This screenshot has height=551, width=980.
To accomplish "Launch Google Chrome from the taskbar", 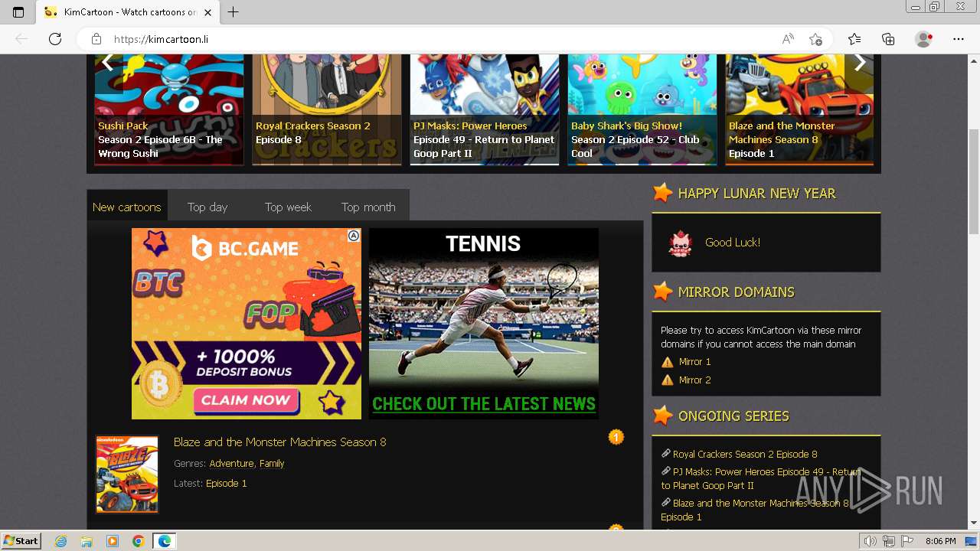I will point(138,541).
